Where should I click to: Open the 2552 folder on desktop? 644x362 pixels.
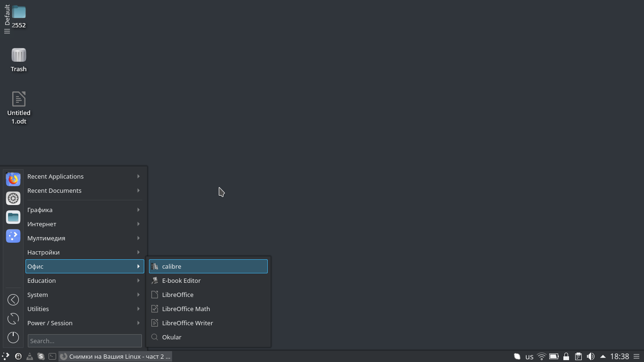(x=19, y=16)
